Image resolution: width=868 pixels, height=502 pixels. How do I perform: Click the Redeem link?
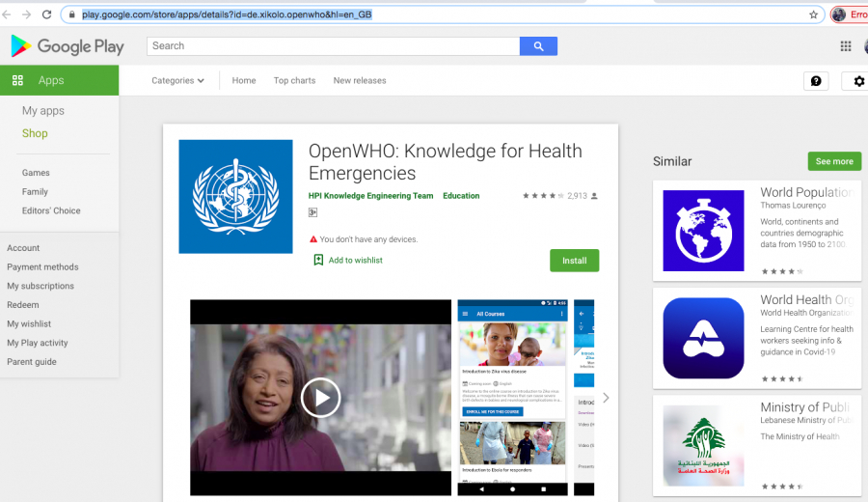coord(23,305)
